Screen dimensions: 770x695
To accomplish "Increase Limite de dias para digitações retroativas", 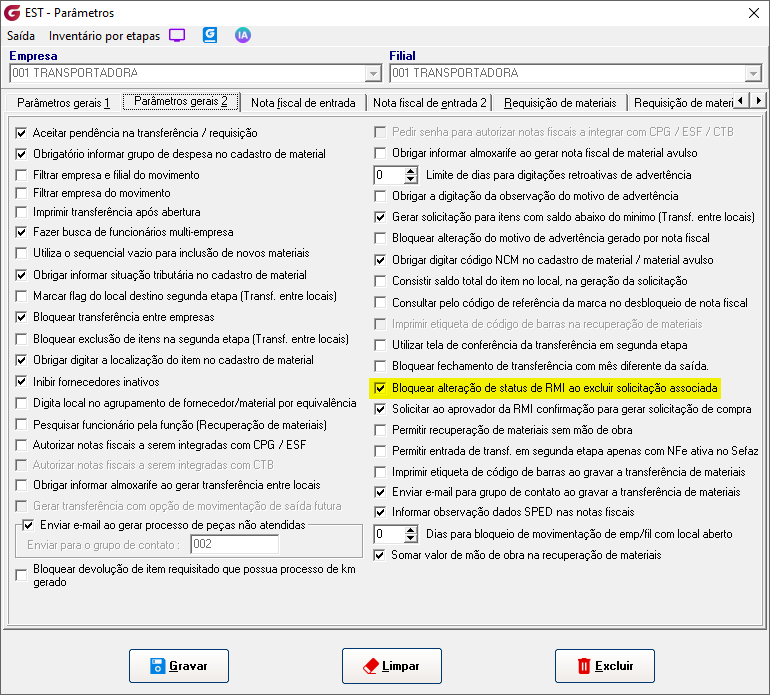I will pyautogui.click(x=411, y=171).
